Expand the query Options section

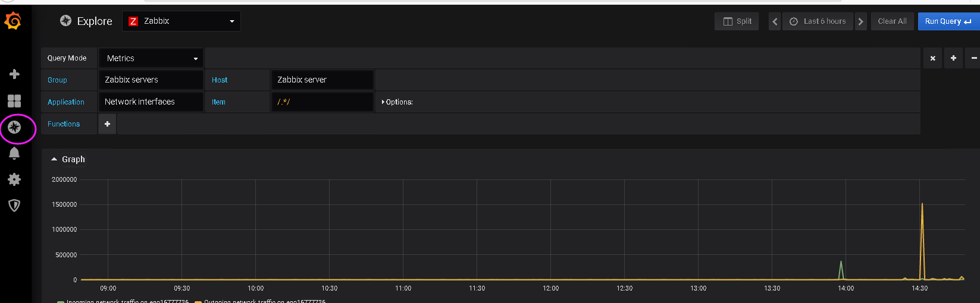(x=397, y=102)
